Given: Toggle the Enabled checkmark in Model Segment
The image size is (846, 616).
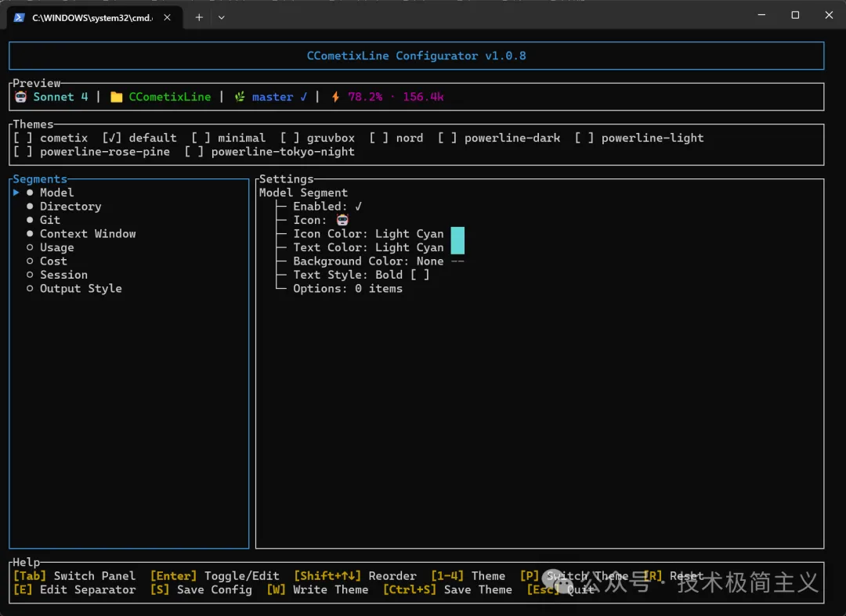Looking at the screenshot, I should (358, 207).
